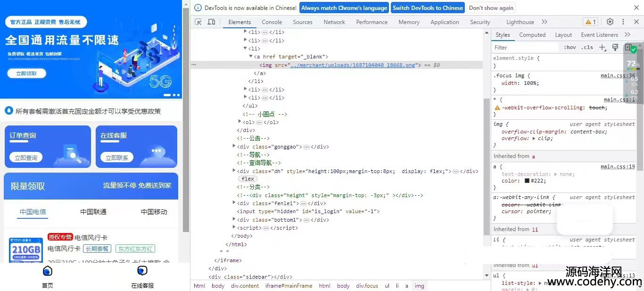
Task: Show more DevTools tabs after Lighthouse
Action: [x=545, y=22]
